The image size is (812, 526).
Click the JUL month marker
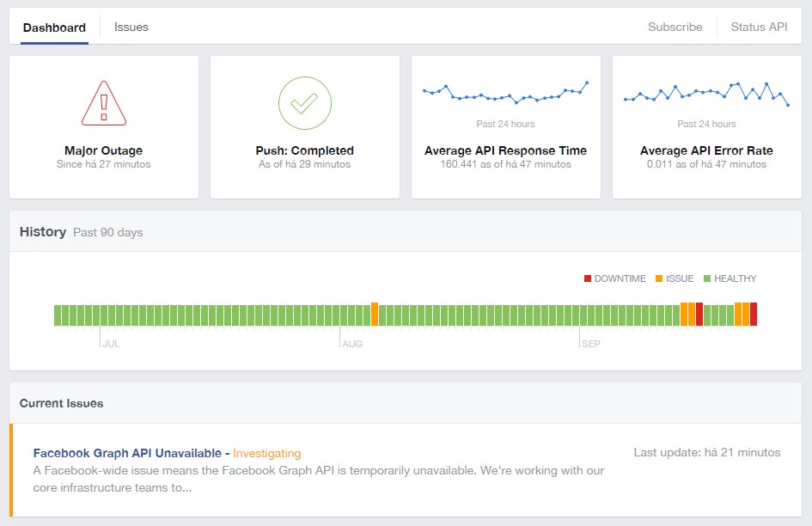pyautogui.click(x=112, y=344)
